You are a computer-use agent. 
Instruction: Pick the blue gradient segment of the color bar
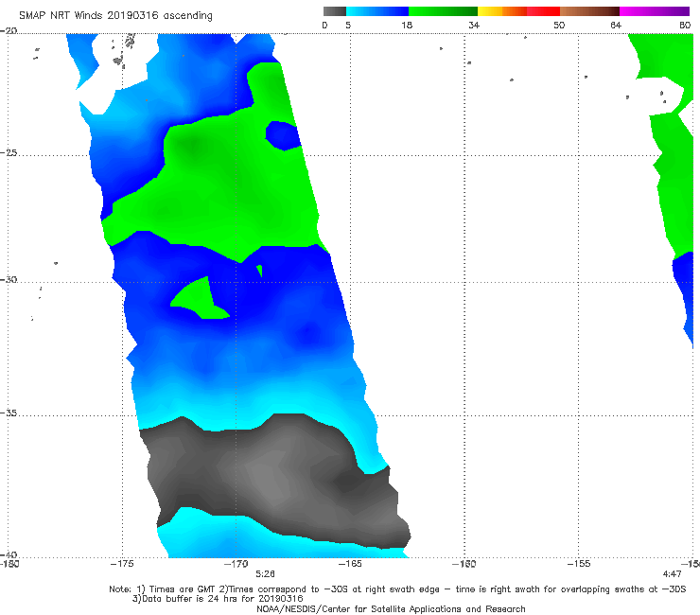tap(377, 11)
